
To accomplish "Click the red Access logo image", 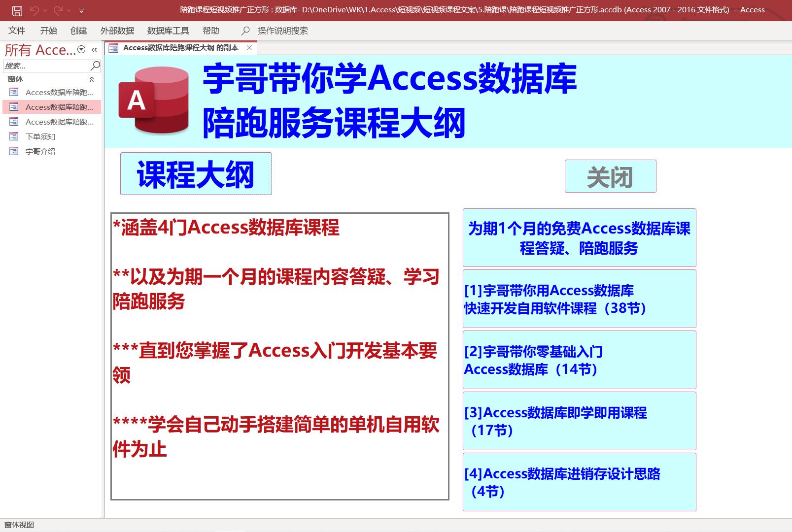I will (154, 100).
